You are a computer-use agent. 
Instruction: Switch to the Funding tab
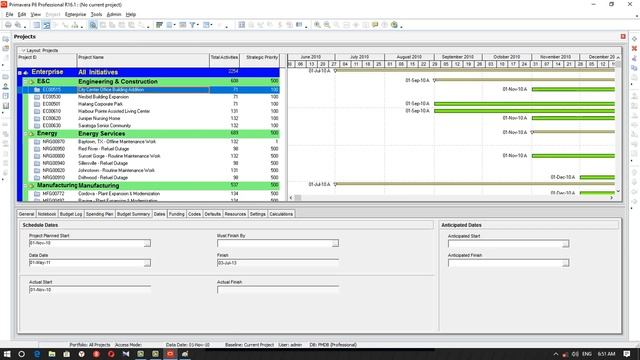click(x=177, y=214)
